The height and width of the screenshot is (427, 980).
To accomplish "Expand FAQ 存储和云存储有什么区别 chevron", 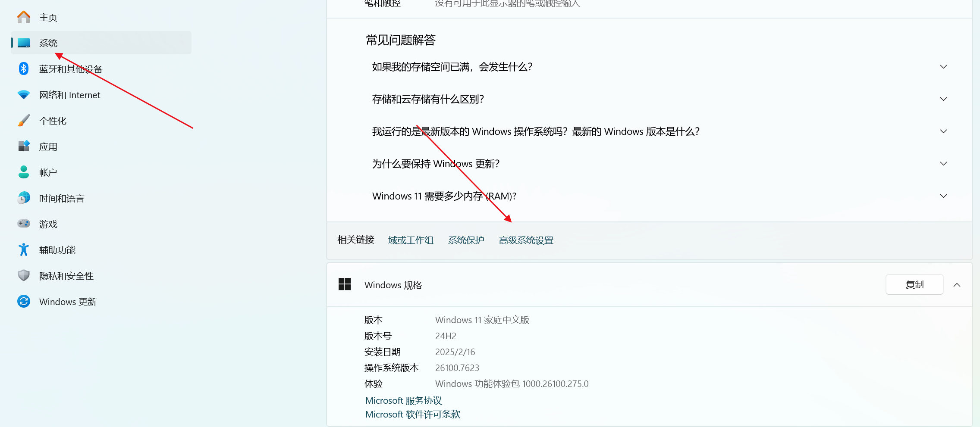I will click(943, 99).
